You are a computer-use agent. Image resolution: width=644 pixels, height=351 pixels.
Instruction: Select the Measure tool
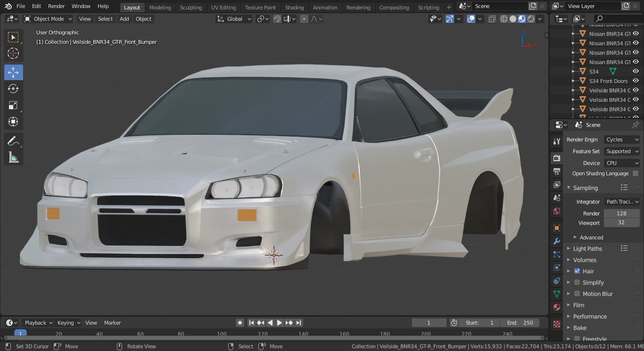pos(13,157)
